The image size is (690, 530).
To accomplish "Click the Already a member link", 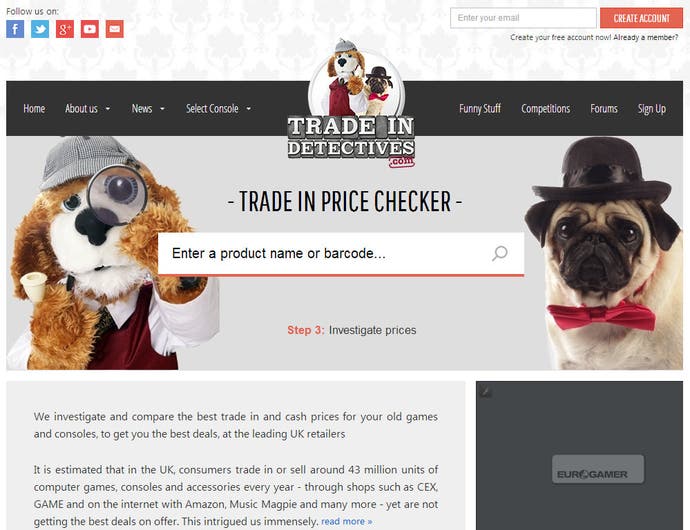I will click(646, 37).
